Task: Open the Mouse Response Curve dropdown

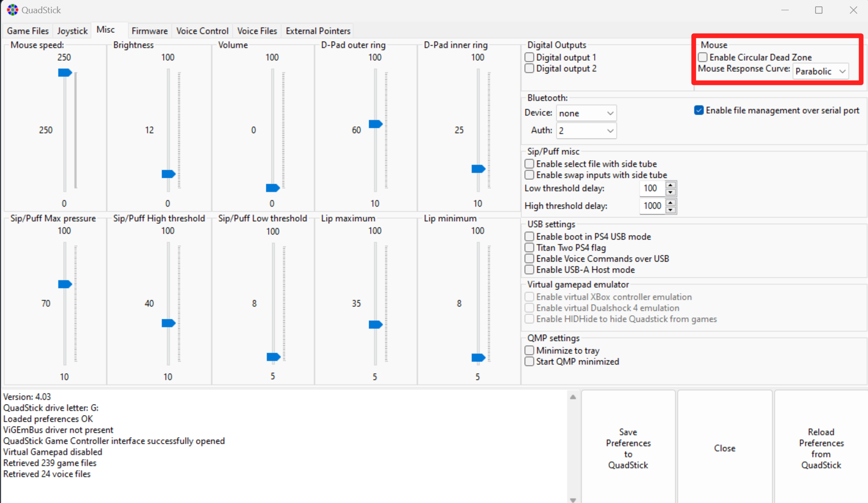Action: 821,72
